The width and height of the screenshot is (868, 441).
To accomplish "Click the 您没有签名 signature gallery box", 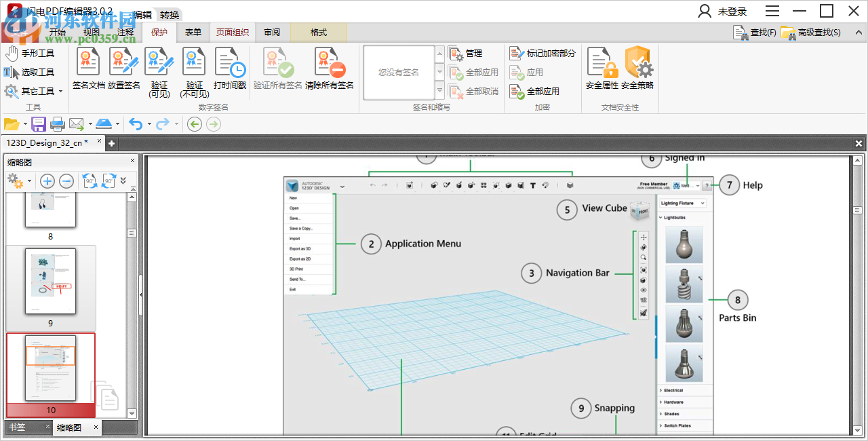I will click(x=399, y=72).
